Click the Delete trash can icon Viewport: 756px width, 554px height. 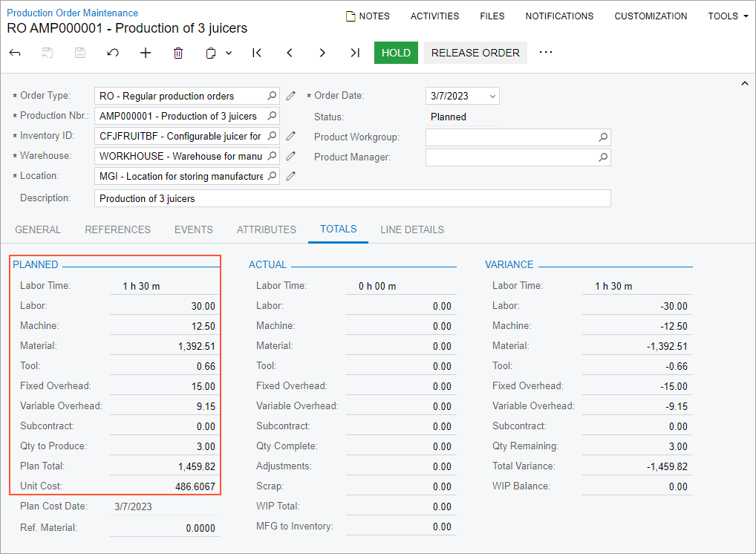point(178,53)
